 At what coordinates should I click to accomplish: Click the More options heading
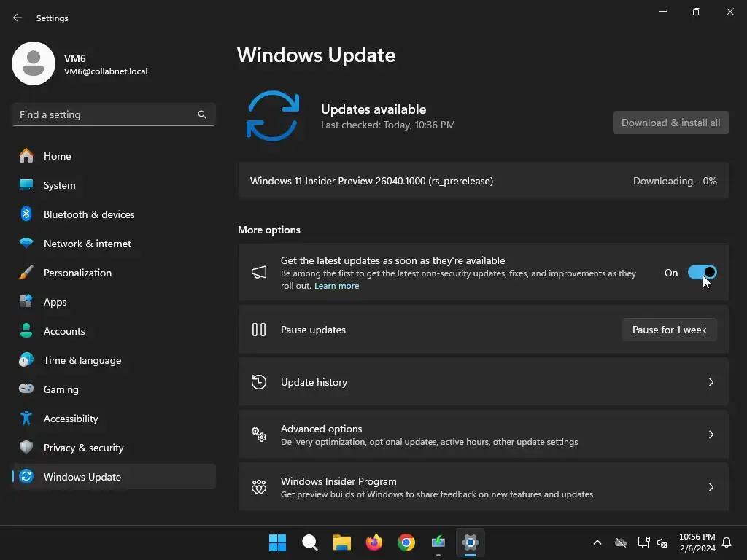click(x=269, y=230)
